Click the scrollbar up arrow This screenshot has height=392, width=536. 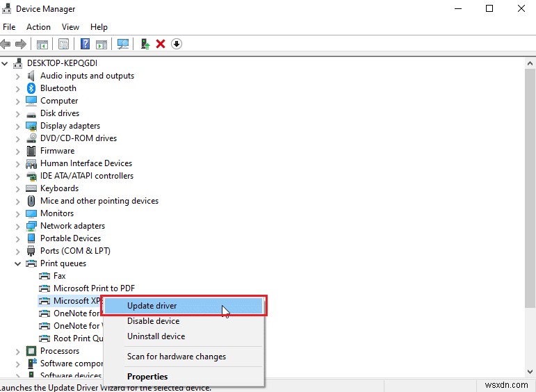click(x=530, y=63)
